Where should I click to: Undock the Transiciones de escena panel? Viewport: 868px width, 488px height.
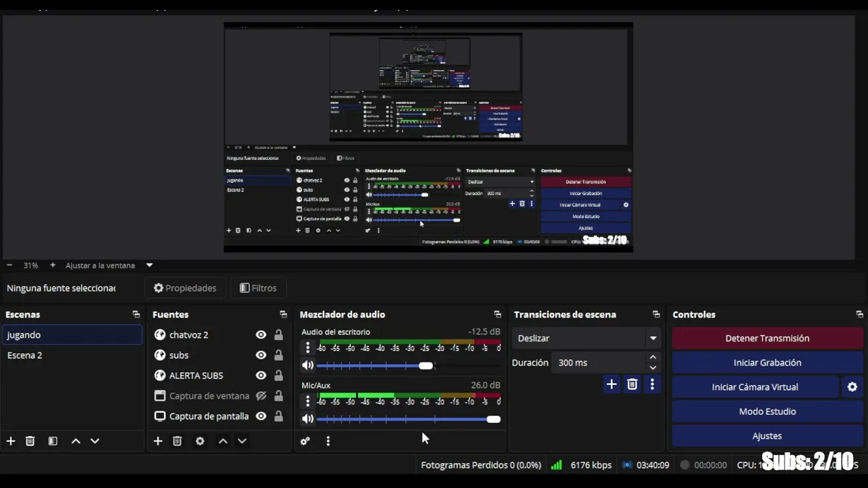(656, 314)
